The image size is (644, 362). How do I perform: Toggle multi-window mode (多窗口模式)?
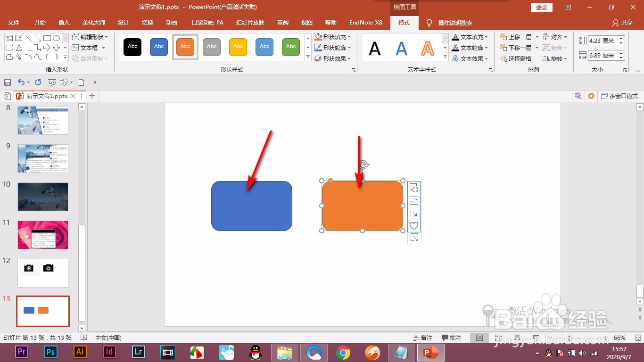619,96
